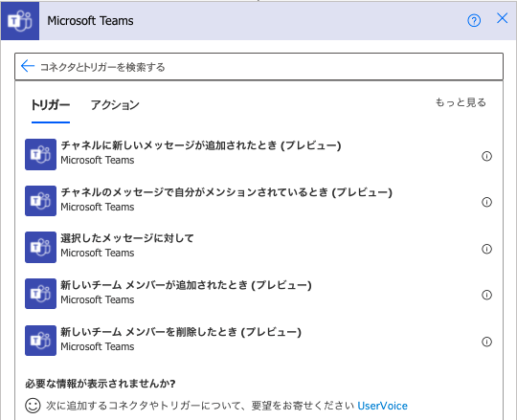Open the UserVoice link
Viewport: 517px width, 420px height.
tap(382, 406)
